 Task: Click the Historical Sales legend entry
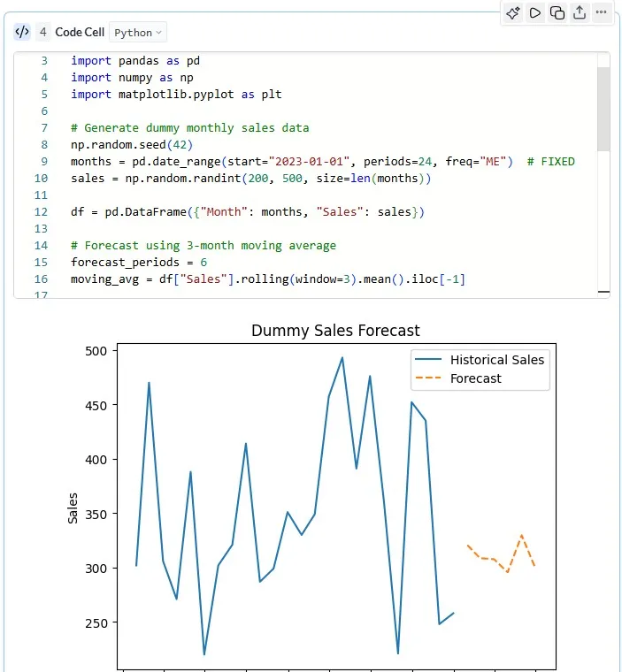pyautogui.click(x=496, y=360)
